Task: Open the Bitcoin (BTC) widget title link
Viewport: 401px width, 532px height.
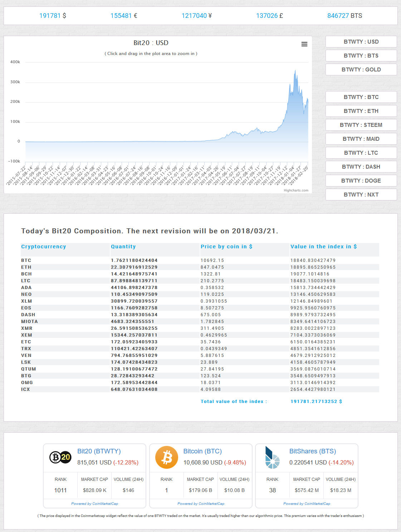Action: pyautogui.click(x=202, y=451)
